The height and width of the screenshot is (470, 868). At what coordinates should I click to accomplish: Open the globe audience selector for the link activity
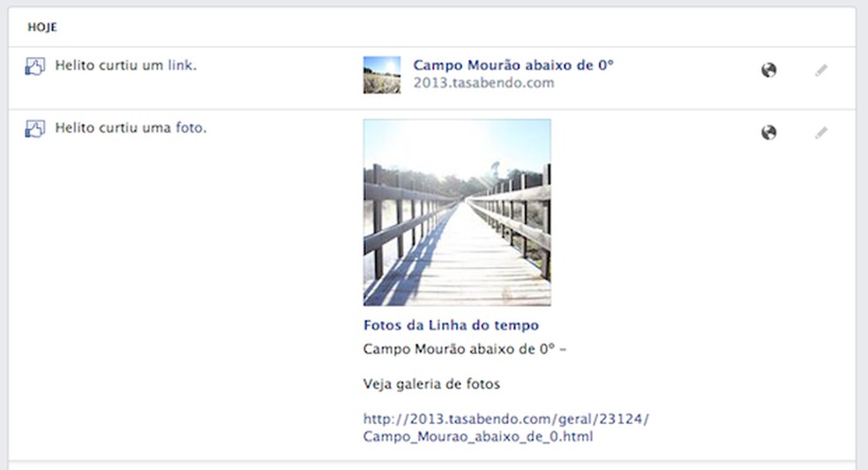pyautogui.click(x=768, y=70)
